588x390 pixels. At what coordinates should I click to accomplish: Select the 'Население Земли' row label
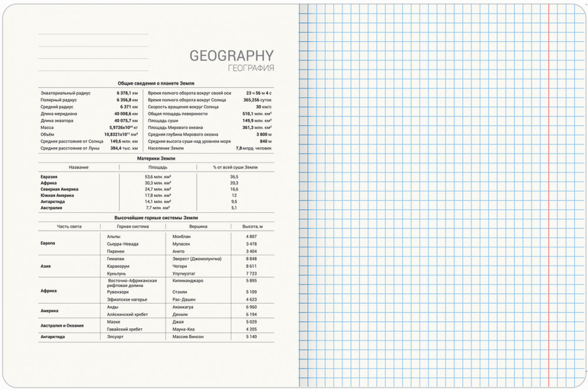[x=166, y=148]
